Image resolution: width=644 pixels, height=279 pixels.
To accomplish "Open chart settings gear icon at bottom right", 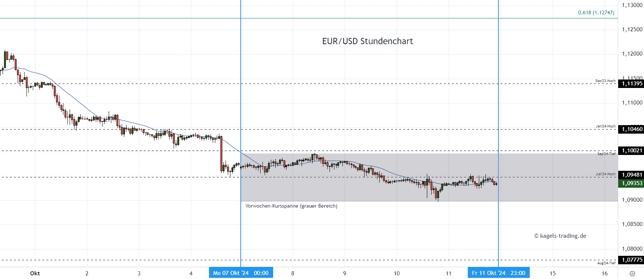I will coord(633,273).
